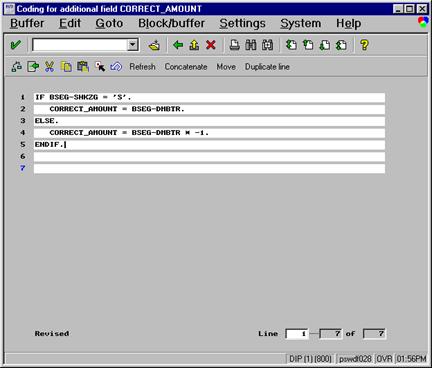Click the window system menu icon in title bar

click(10, 9)
